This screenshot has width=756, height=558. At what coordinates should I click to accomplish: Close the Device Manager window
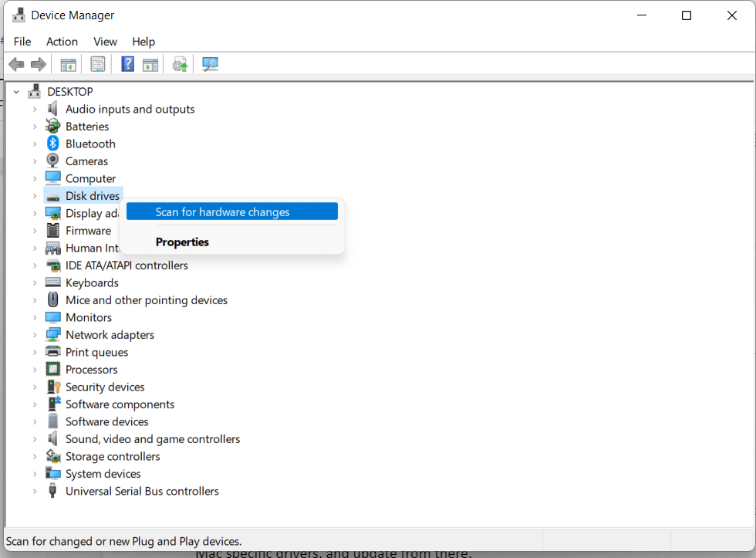(x=732, y=15)
